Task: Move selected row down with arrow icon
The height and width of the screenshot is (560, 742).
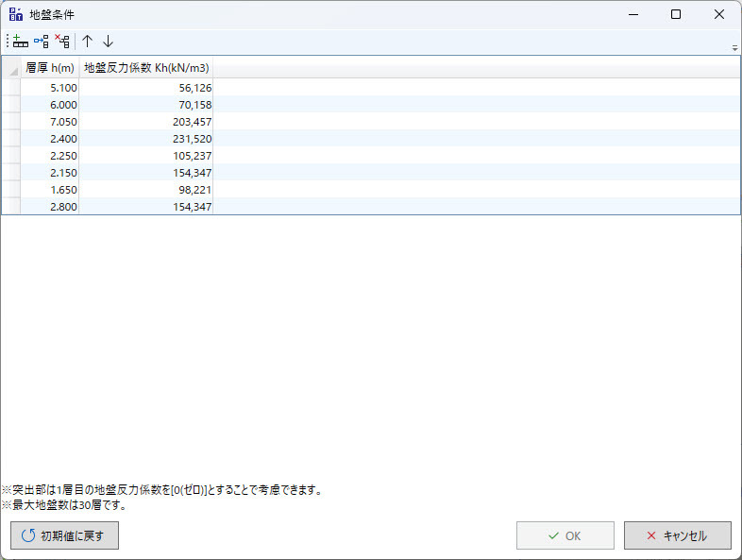Action: click(x=109, y=42)
